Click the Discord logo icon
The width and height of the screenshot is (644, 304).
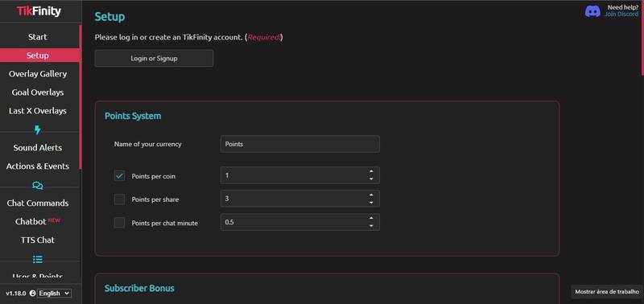tap(592, 11)
